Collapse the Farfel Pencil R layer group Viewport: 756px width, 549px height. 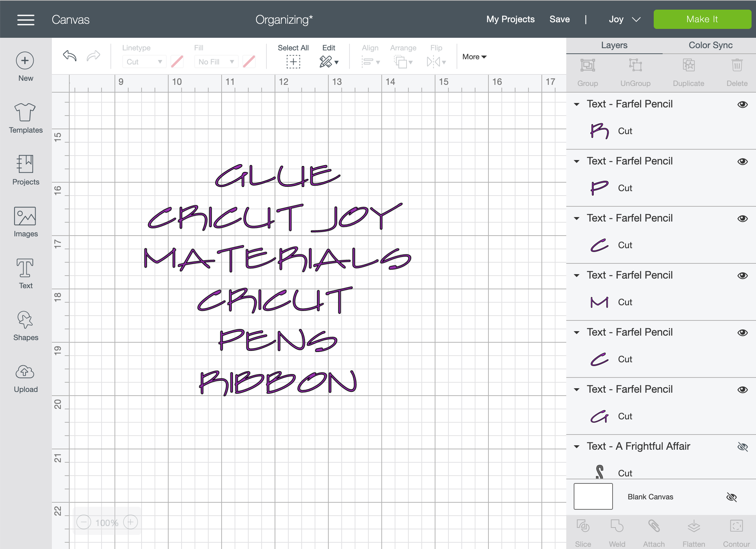tap(577, 104)
